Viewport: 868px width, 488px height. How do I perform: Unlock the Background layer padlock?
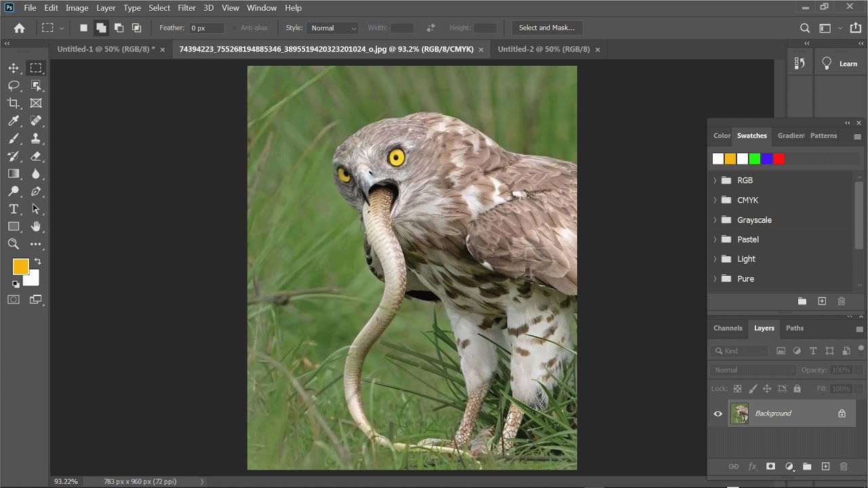(842, 413)
